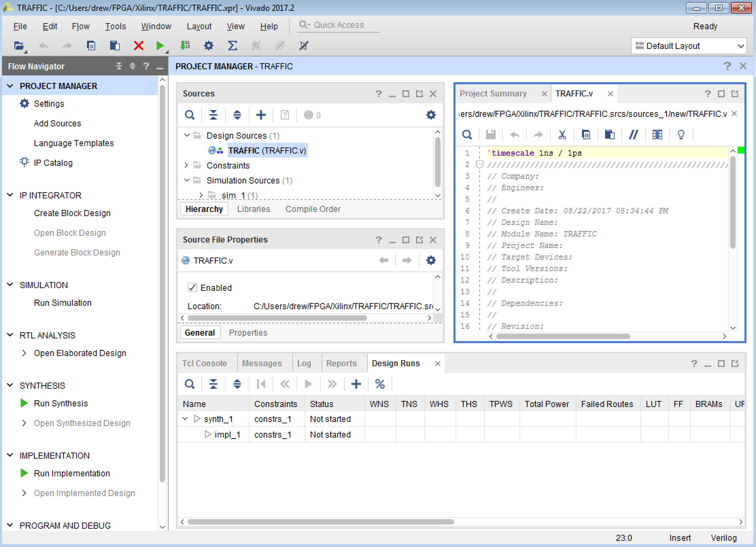Viewport: 756px width, 547px height.
Task: Open the Default Layout dropdown
Action: pos(689,46)
